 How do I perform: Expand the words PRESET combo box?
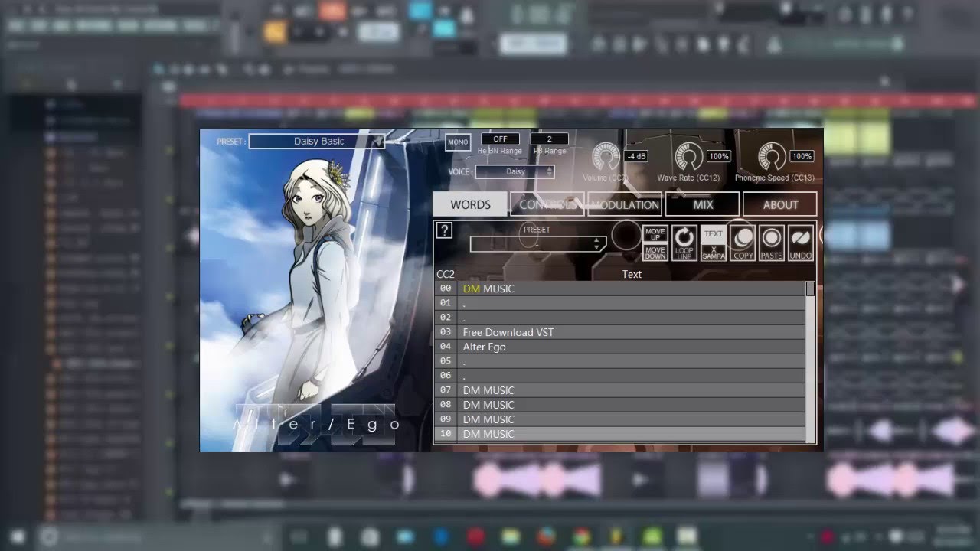[537, 243]
